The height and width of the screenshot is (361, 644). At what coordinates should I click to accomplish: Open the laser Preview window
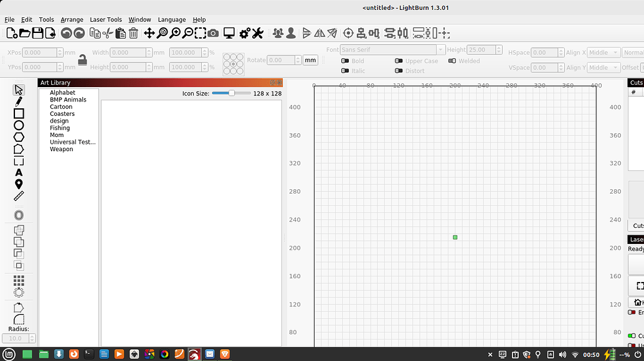pyautogui.click(x=229, y=32)
